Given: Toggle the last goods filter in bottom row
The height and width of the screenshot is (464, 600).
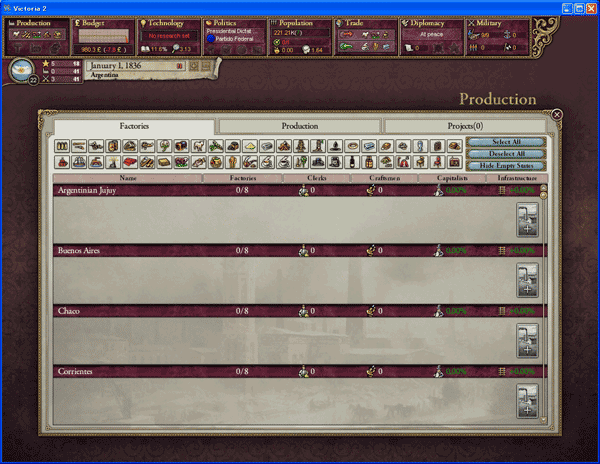Looking at the screenshot, I should pos(455,162).
